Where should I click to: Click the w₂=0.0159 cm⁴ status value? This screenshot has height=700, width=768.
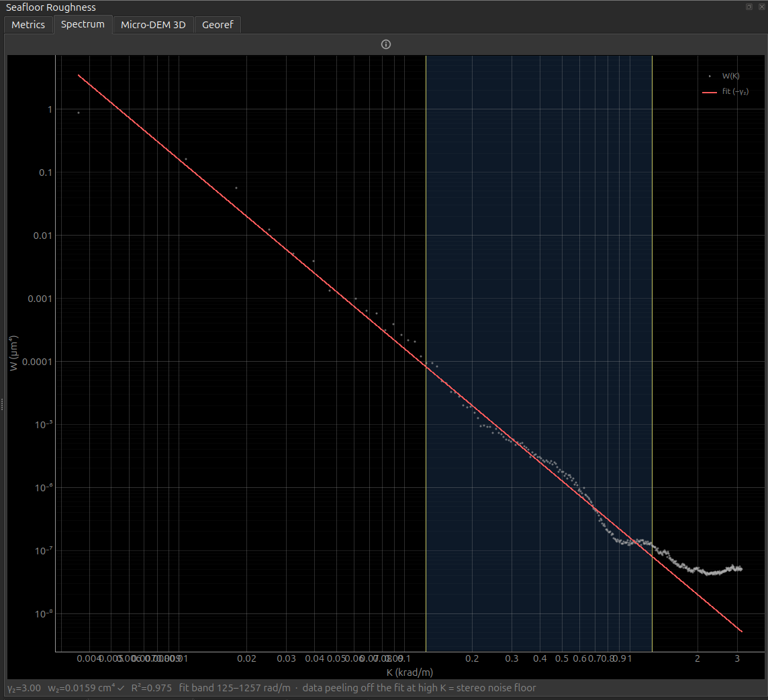point(81,688)
